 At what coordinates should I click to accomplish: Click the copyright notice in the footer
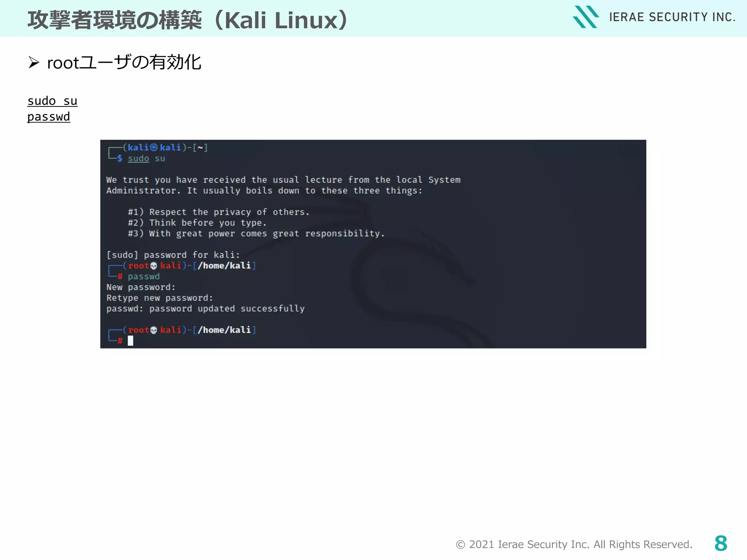[574, 544]
